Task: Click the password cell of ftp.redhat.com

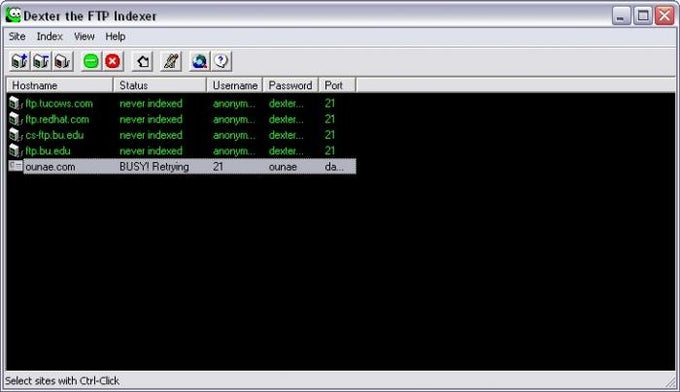Action: pos(286,119)
